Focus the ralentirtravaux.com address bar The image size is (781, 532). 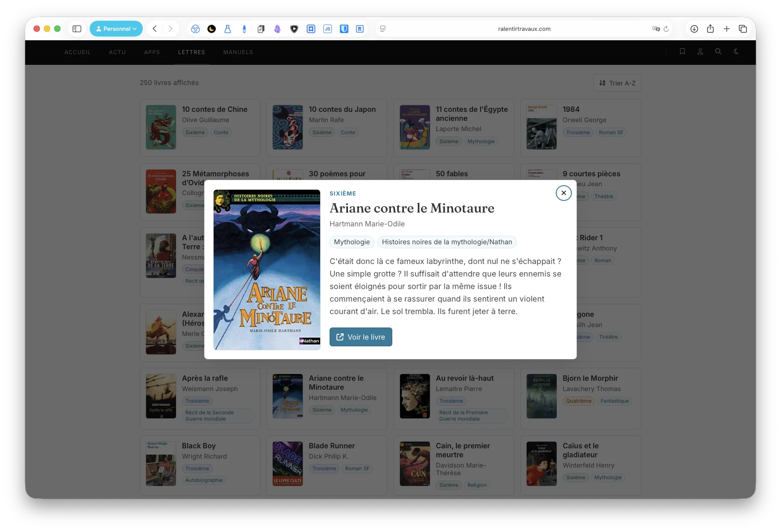pos(524,29)
